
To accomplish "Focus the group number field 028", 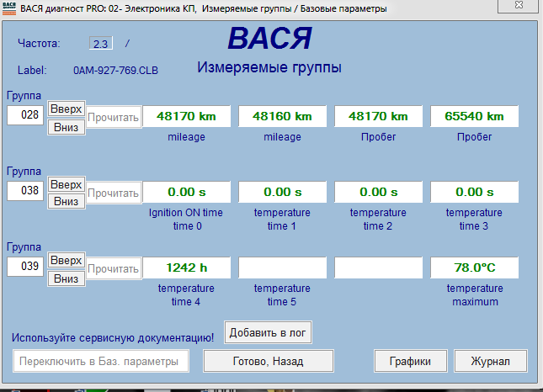I will (25, 115).
